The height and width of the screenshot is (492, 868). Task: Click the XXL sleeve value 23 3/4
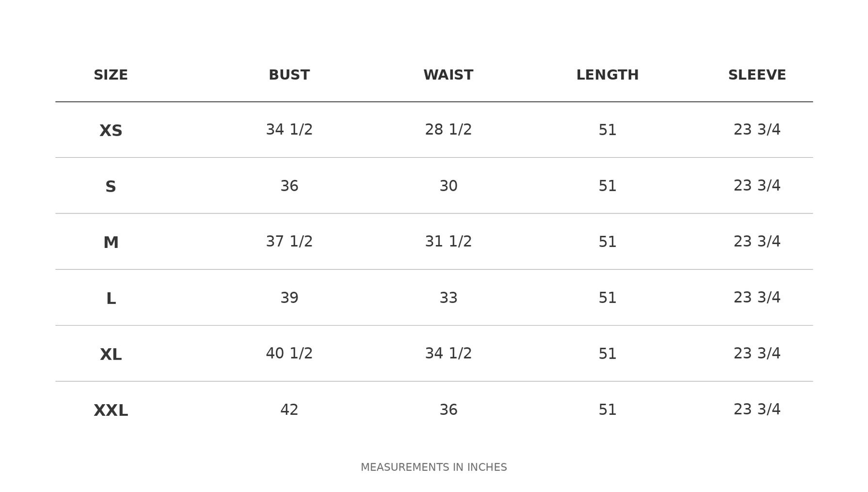click(757, 409)
